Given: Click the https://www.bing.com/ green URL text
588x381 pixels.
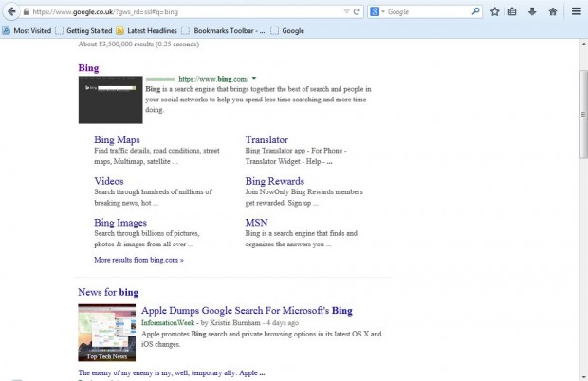Looking at the screenshot, I should click(x=213, y=79).
